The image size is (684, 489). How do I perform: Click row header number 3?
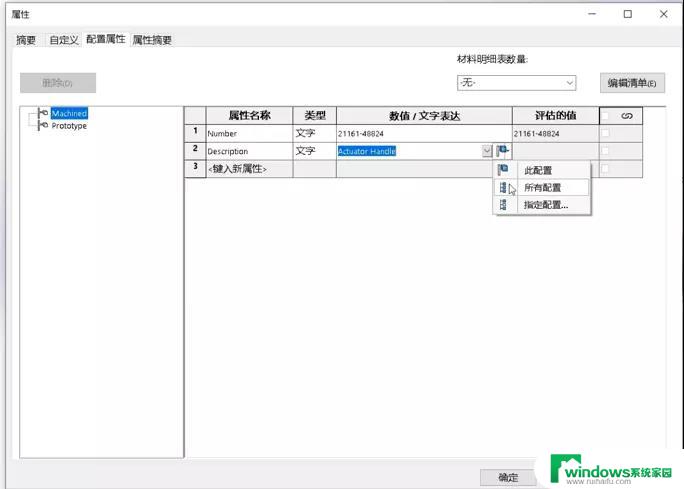(x=195, y=169)
